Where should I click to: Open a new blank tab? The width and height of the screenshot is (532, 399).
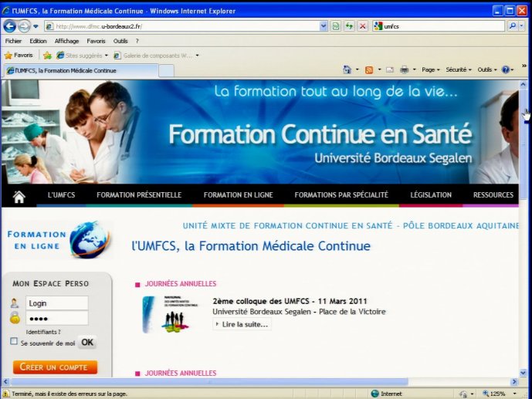click(167, 71)
